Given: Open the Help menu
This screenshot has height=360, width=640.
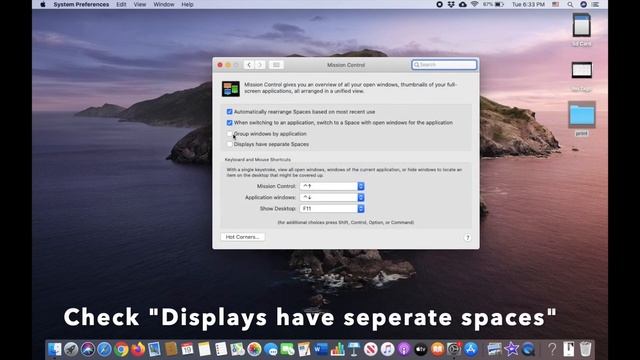Looking at the screenshot, I should click(x=187, y=4).
